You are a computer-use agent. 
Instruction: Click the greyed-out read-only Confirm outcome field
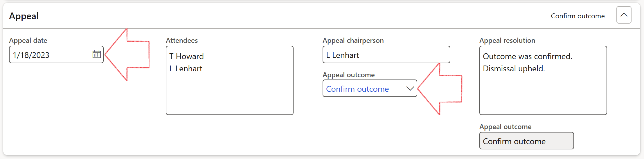pos(526,141)
